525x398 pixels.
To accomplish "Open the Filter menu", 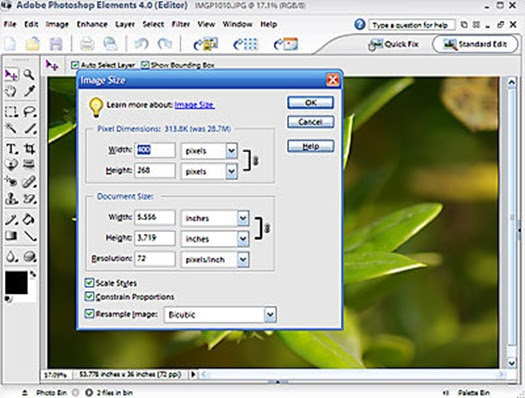I will click(180, 24).
